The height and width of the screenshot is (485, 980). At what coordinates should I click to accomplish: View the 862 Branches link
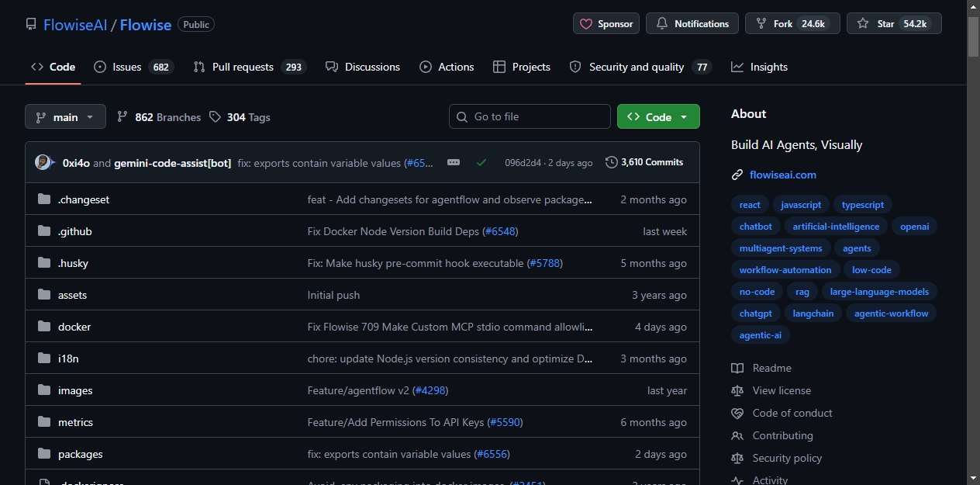[159, 117]
